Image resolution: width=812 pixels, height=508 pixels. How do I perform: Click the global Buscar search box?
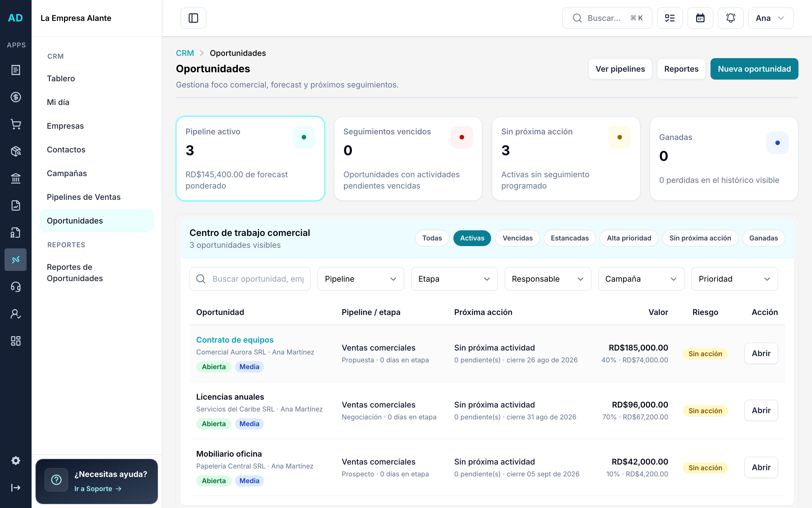click(607, 18)
